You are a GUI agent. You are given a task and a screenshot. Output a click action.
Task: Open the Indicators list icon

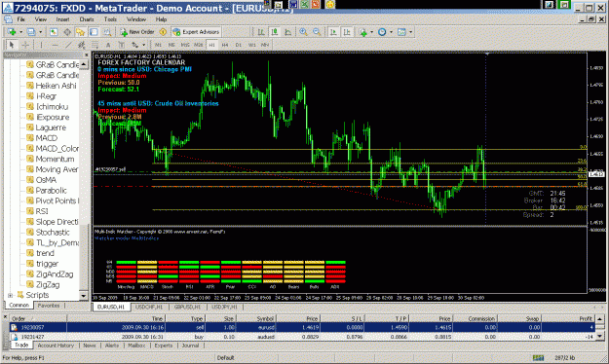tap(362, 32)
